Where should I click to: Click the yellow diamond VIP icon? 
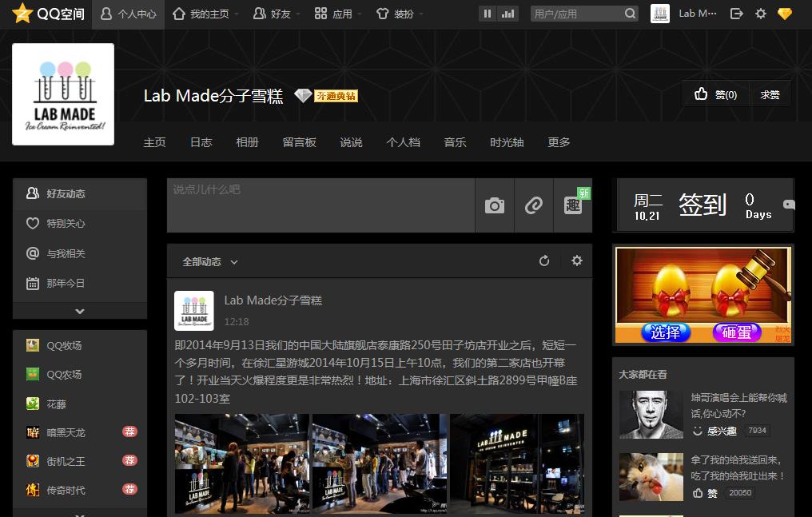click(x=785, y=14)
